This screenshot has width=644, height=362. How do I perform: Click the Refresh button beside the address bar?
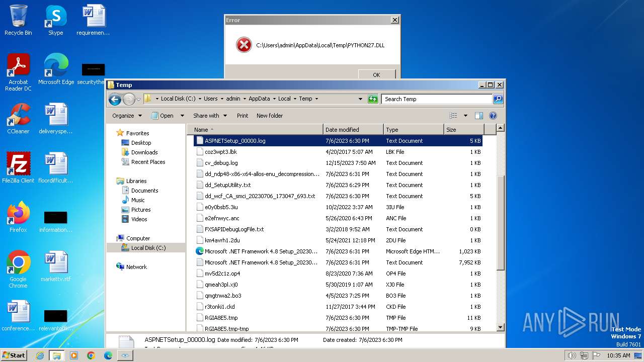click(x=373, y=99)
